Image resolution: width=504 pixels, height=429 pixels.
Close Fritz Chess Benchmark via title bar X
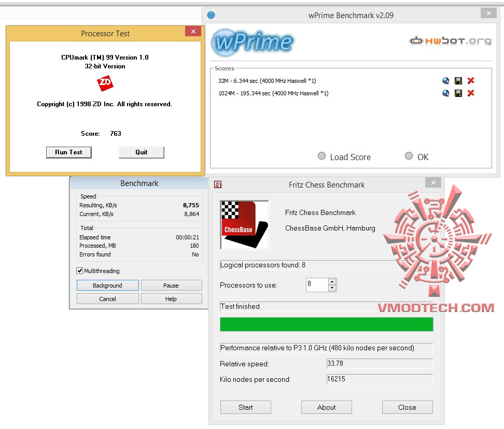click(433, 182)
